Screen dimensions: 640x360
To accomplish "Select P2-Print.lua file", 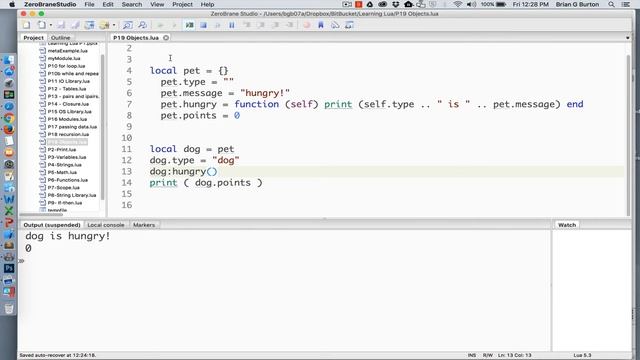I will [x=62, y=149].
